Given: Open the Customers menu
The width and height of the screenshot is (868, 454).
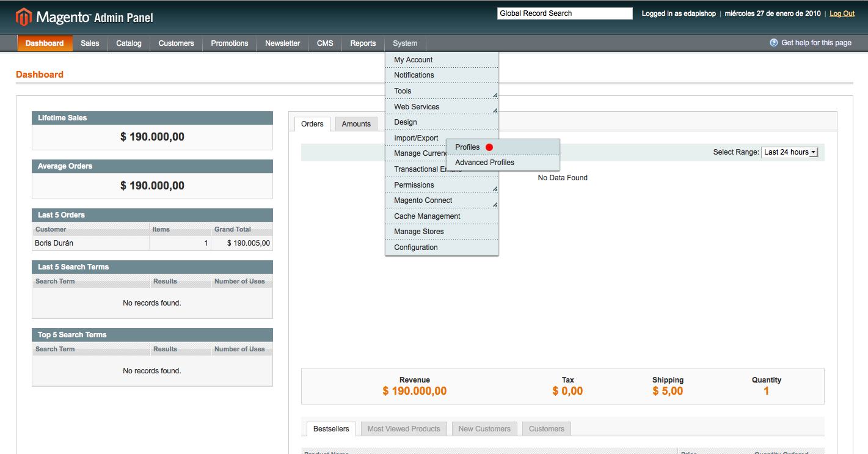Looking at the screenshot, I should 176,43.
